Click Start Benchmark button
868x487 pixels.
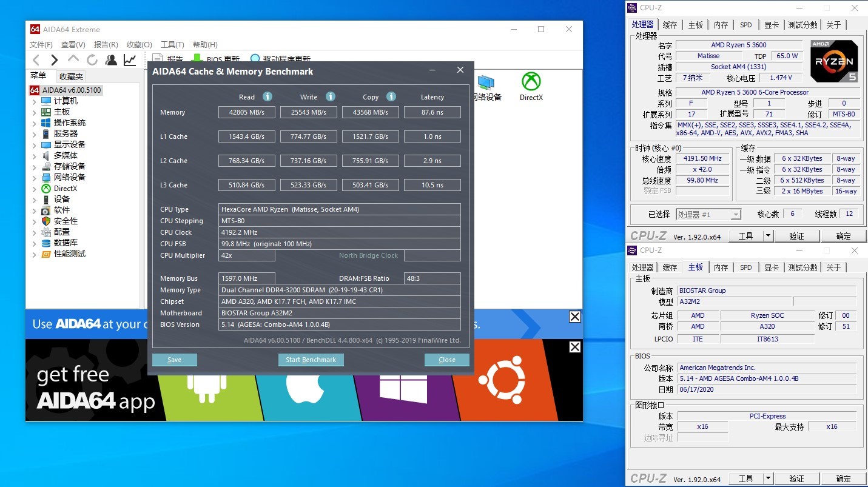pos(311,360)
